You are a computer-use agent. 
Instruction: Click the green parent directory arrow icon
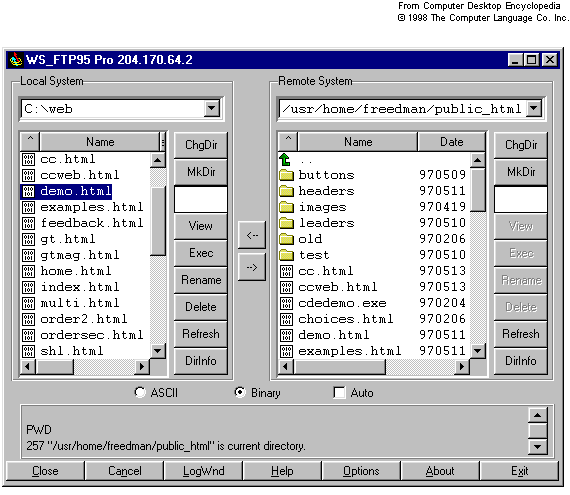click(285, 159)
